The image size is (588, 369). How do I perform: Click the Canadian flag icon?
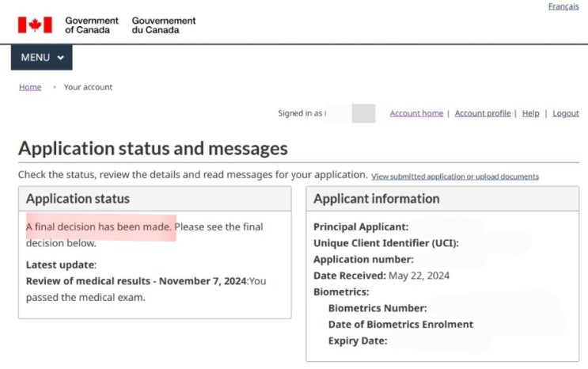coord(35,25)
